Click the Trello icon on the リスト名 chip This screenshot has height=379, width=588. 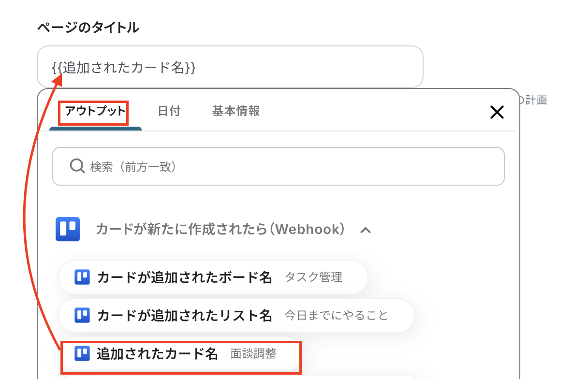[82, 316]
